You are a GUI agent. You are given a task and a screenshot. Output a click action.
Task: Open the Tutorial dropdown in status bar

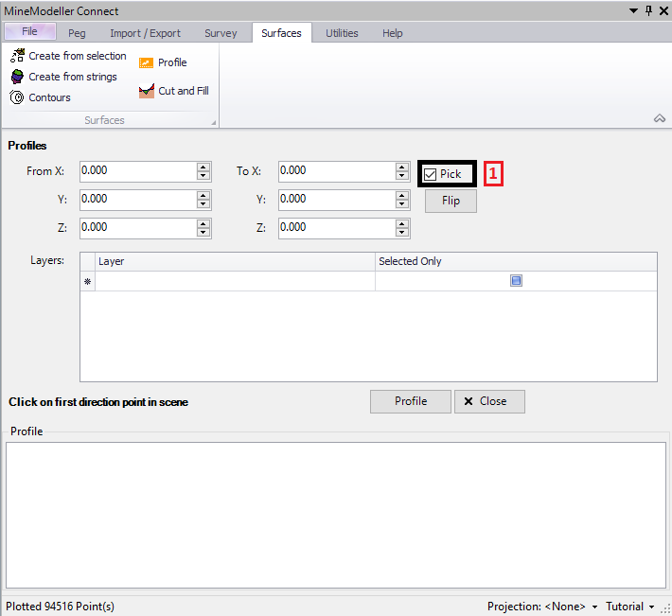[x=651, y=607]
